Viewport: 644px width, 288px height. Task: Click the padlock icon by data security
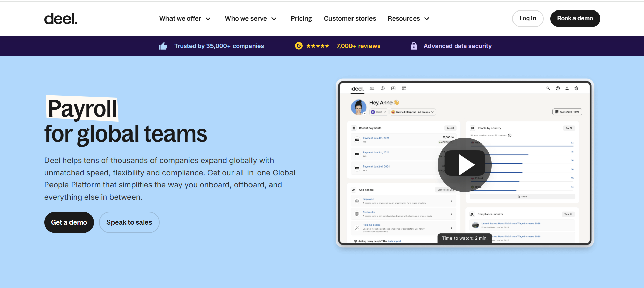point(414,46)
